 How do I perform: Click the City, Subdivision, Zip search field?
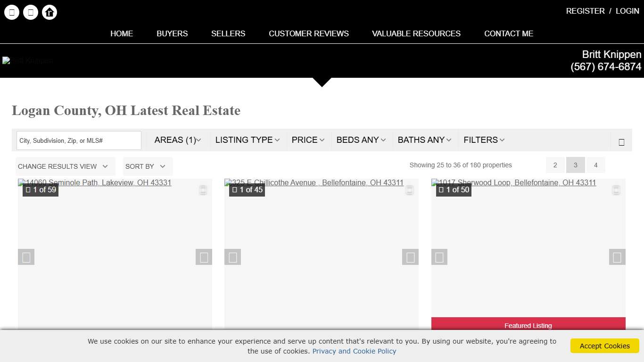78,140
